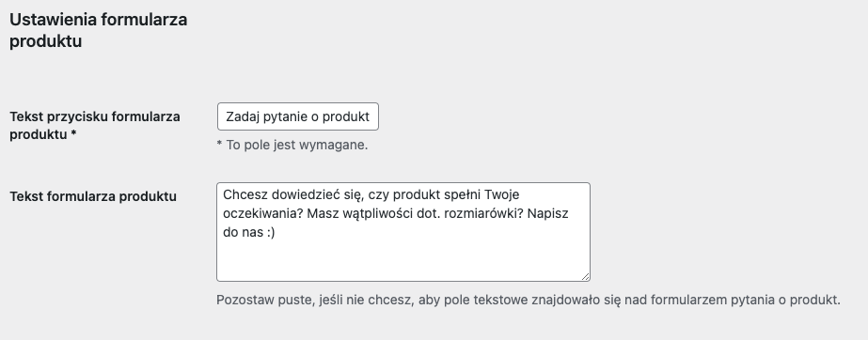Click the required asterisk in button label

[73, 133]
